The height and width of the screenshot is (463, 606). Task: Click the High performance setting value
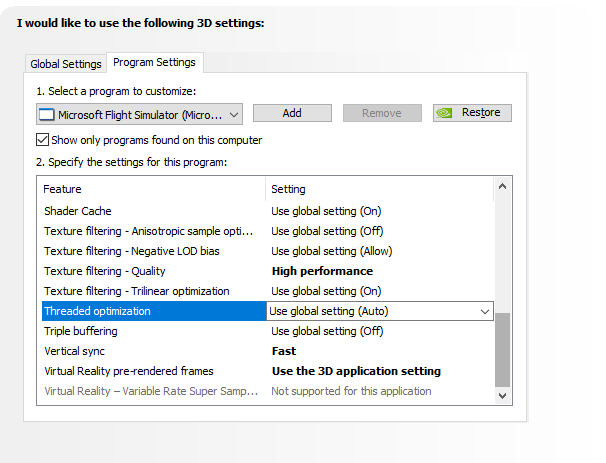[322, 271]
